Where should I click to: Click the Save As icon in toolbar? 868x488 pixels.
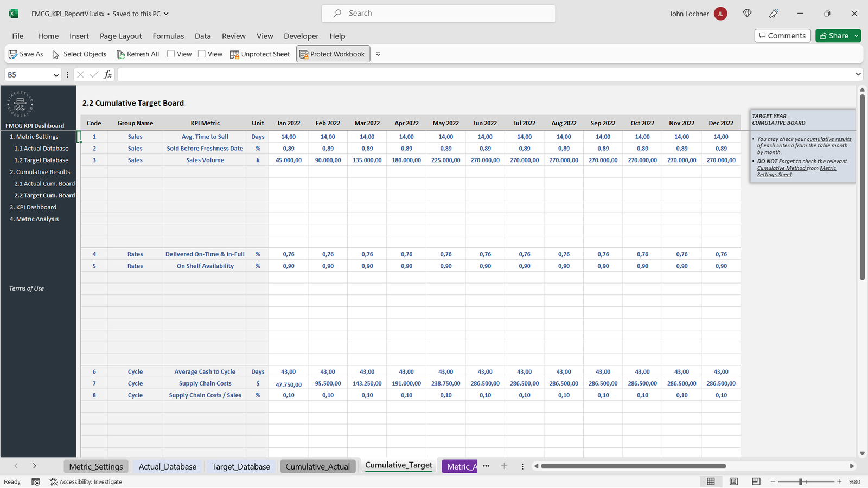pos(13,54)
